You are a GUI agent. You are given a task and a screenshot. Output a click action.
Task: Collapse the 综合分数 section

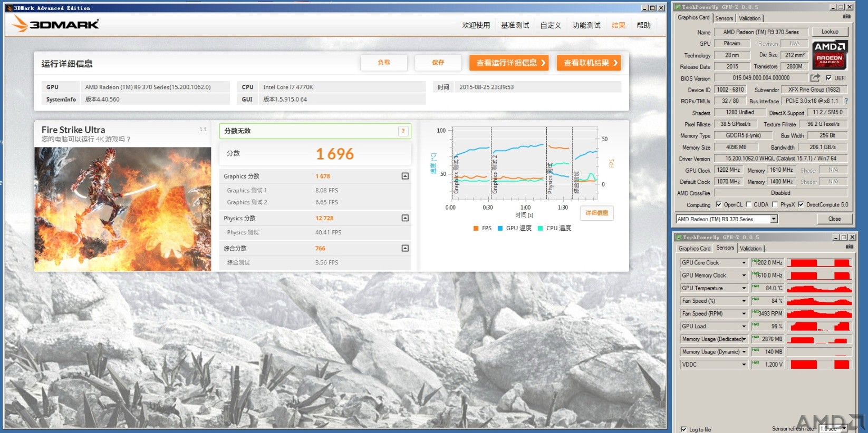pos(405,248)
